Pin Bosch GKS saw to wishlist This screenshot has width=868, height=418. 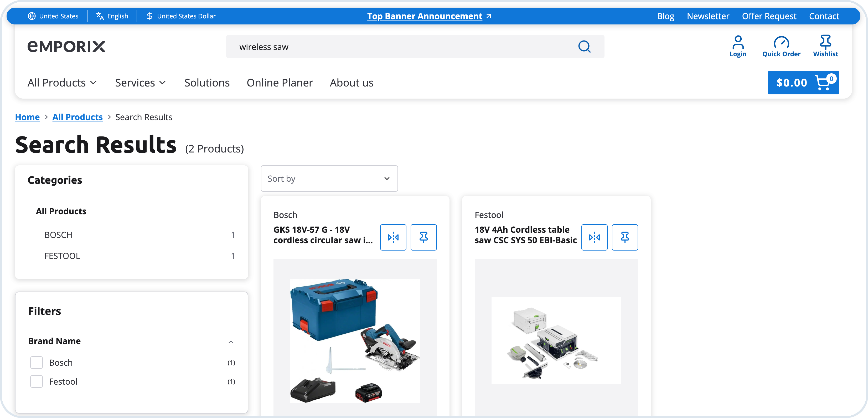[423, 237]
